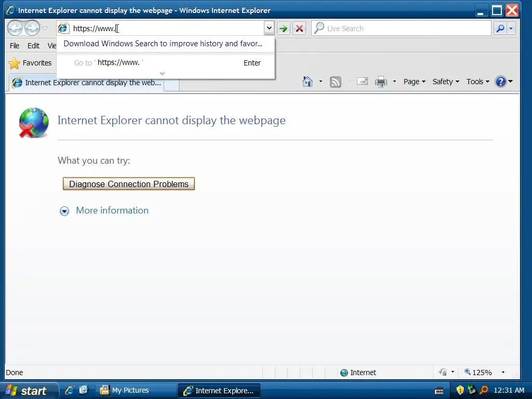Image resolution: width=532 pixels, height=399 pixels.
Task: Click the page icon in address bar
Action: [63, 28]
